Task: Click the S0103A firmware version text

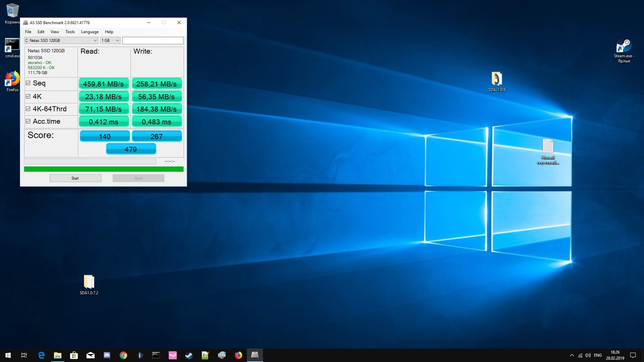Action: [x=35, y=58]
